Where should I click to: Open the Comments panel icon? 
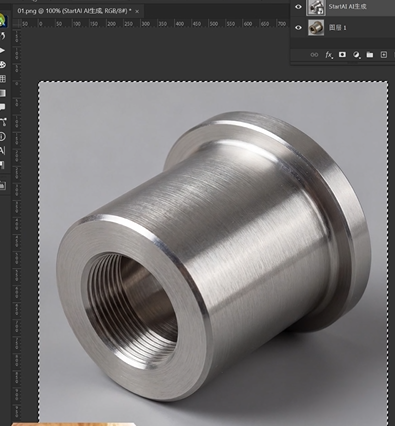click(x=3, y=107)
